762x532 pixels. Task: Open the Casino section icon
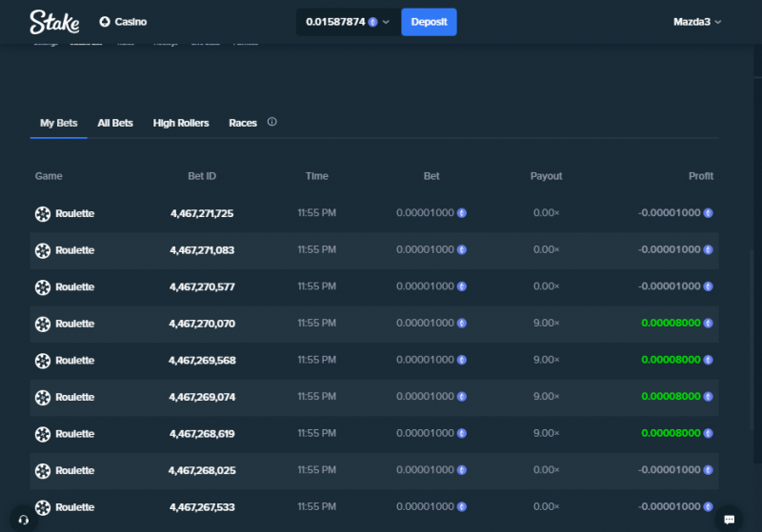(105, 22)
